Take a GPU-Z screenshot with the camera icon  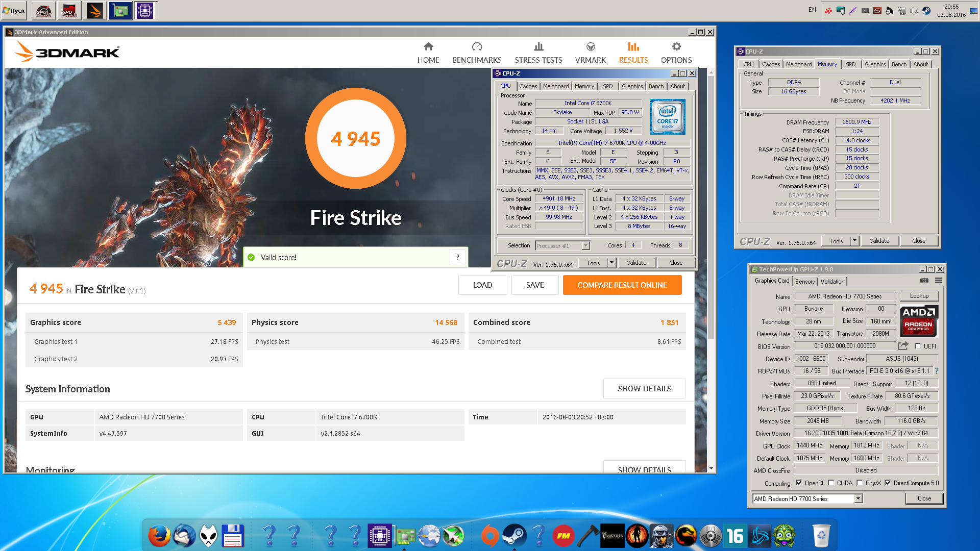click(924, 280)
